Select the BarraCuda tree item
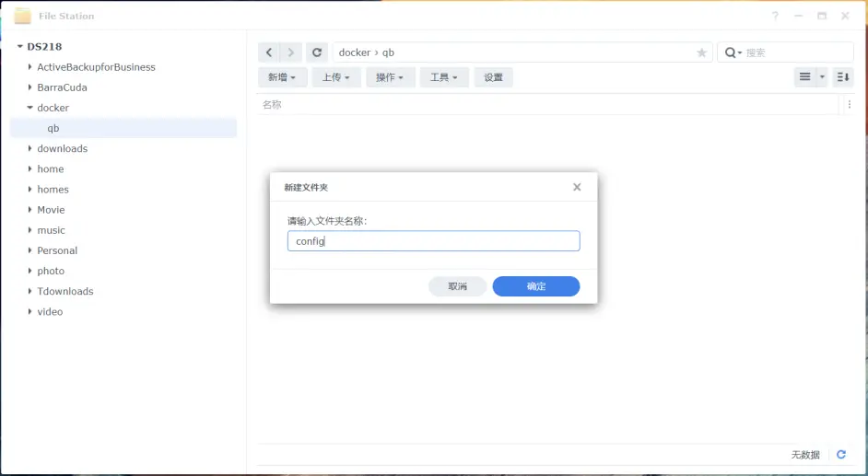This screenshot has height=476, width=868. [x=62, y=87]
